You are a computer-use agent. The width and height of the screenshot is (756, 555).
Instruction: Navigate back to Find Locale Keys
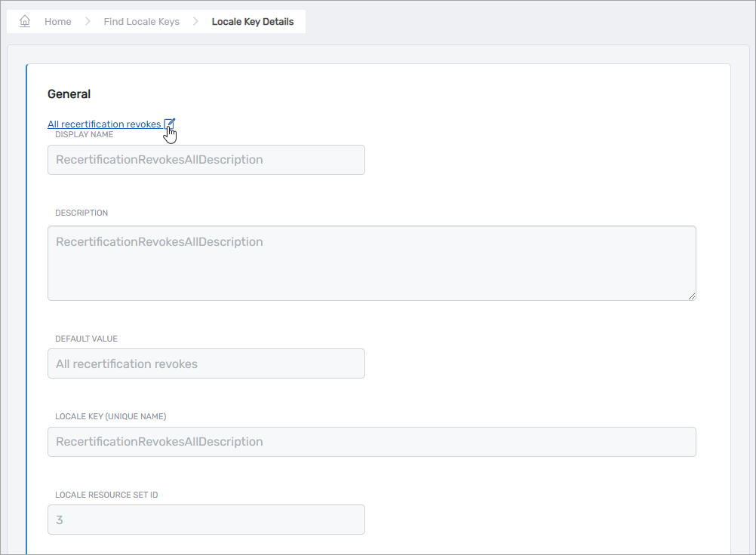click(141, 22)
